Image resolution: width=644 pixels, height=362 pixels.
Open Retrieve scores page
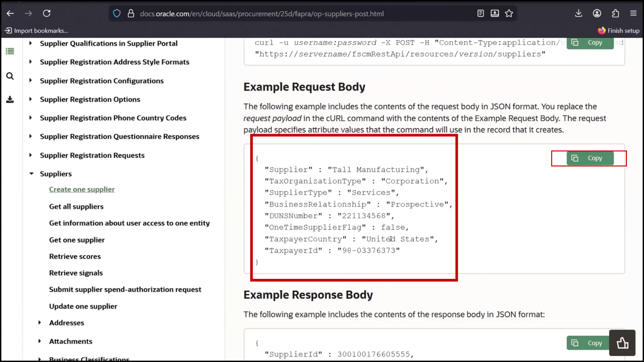[75, 256]
